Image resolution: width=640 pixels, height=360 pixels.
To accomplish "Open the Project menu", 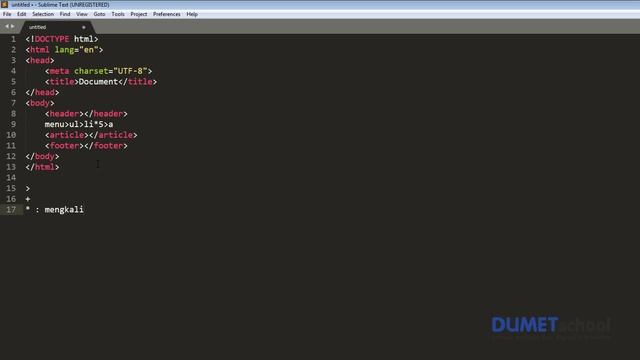I will point(139,14).
